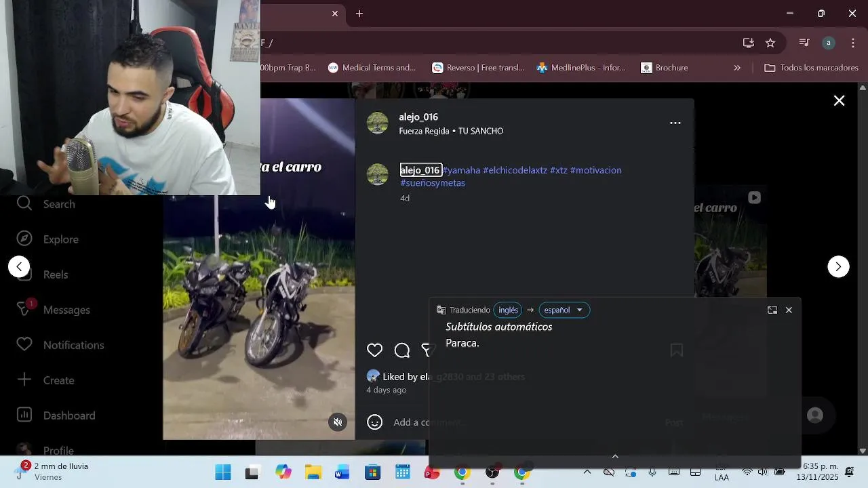Click the Create plus icon

pyautogui.click(x=24, y=380)
